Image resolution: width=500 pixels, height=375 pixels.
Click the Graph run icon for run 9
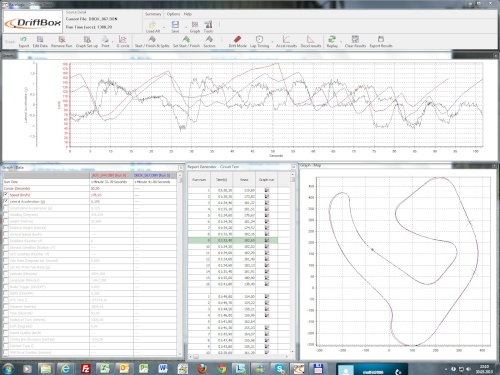[x=267, y=240]
